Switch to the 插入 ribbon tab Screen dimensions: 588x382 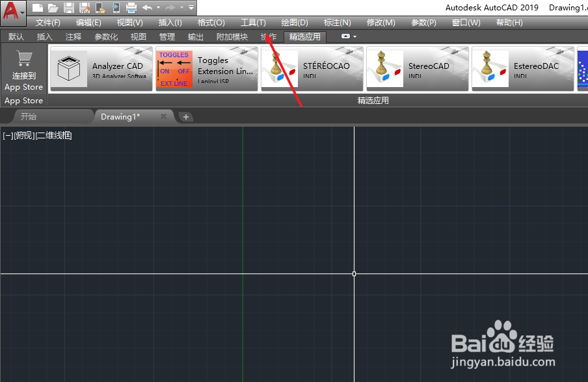point(45,36)
